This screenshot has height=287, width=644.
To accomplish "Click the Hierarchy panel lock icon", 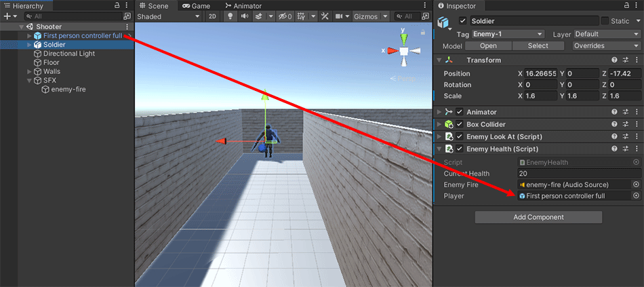I will (117, 5).
